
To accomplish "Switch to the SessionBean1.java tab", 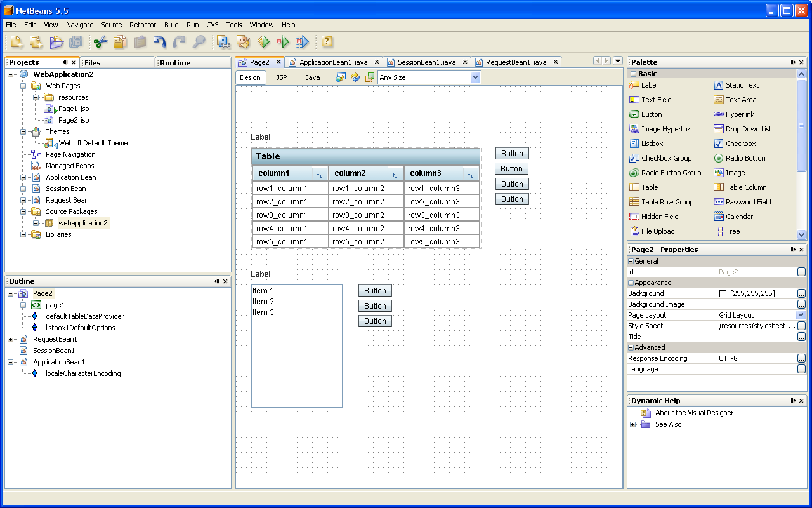I will 427,62.
